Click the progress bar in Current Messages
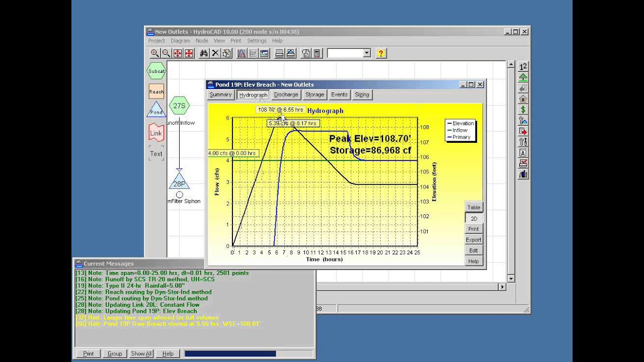Screen dimensions: 644x362 click(248, 353)
